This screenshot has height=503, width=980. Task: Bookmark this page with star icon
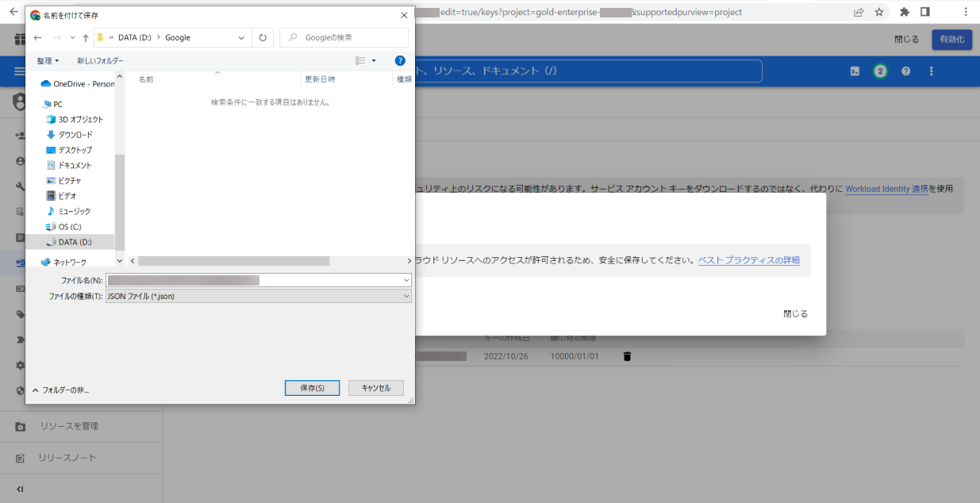tap(879, 12)
